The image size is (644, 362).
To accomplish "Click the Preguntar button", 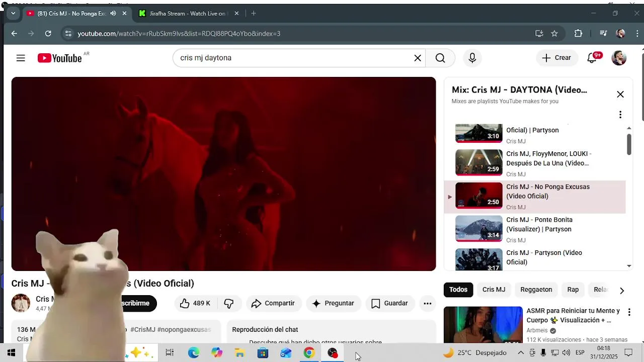I will [333, 303].
